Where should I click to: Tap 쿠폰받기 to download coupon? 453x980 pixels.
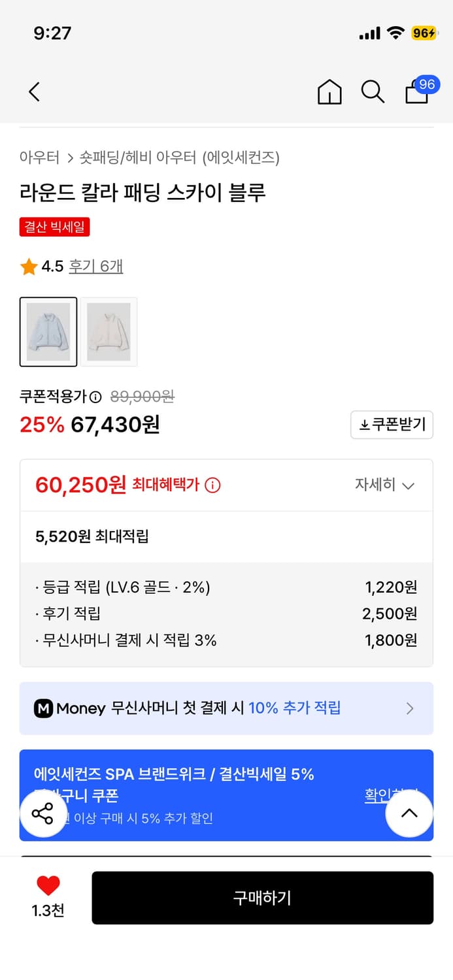pyautogui.click(x=392, y=425)
